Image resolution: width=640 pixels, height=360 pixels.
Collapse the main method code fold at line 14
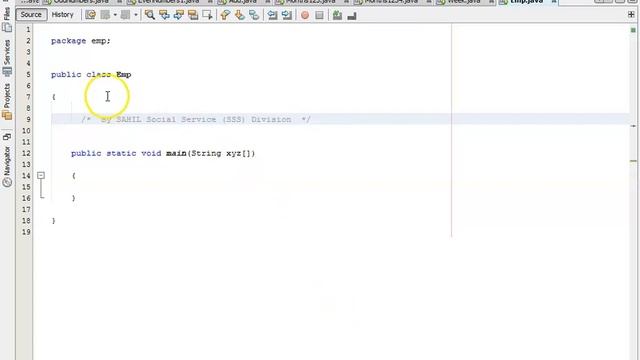point(41,176)
